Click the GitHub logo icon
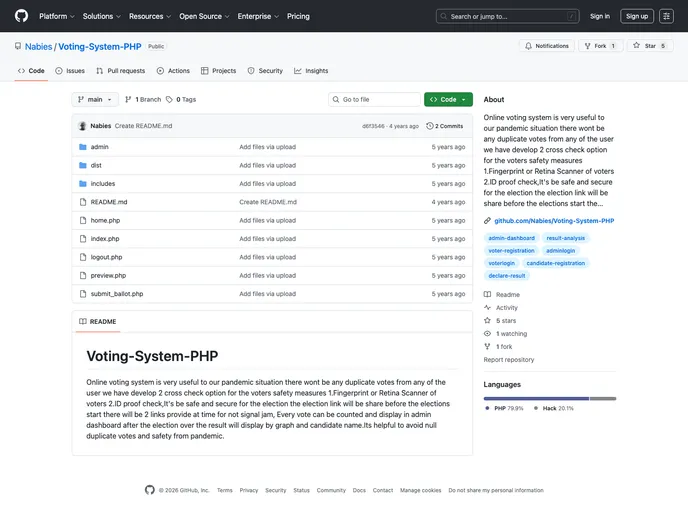The height and width of the screenshot is (512, 688). [22, 16]
